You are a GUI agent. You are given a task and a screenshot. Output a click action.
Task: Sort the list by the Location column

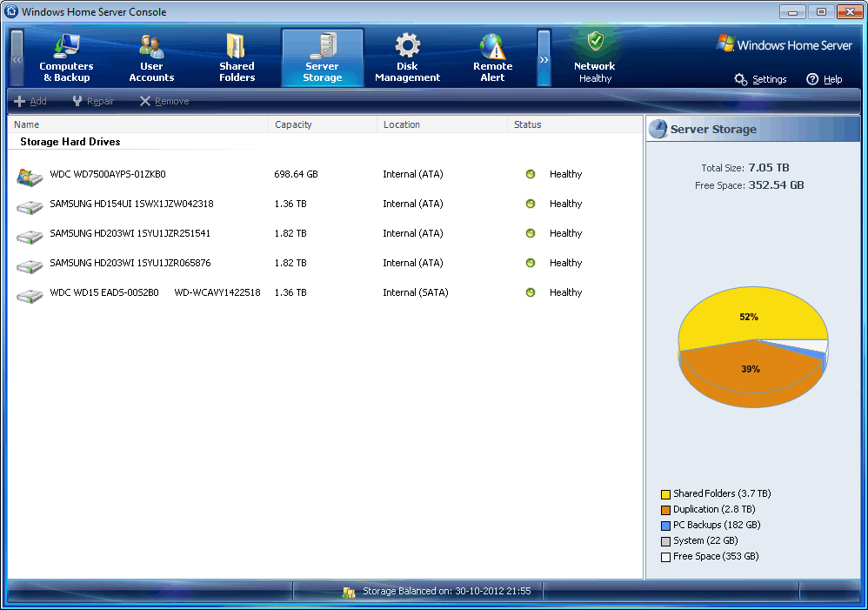[443, 124]
